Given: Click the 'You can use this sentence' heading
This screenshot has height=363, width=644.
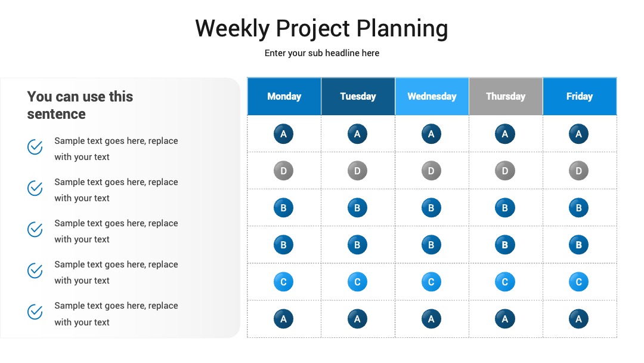Looking at the screenshot, I should pos(80,105).
